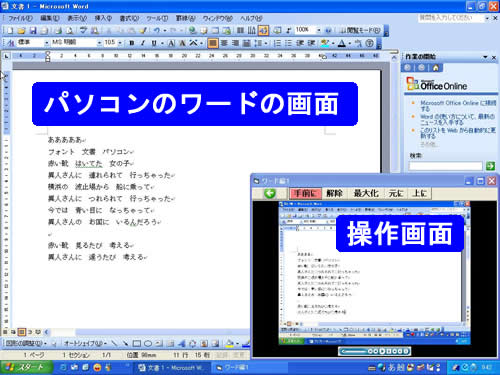The image size is (500, 375).
Task: Open the 表示 menu
Action: point(77,18)
